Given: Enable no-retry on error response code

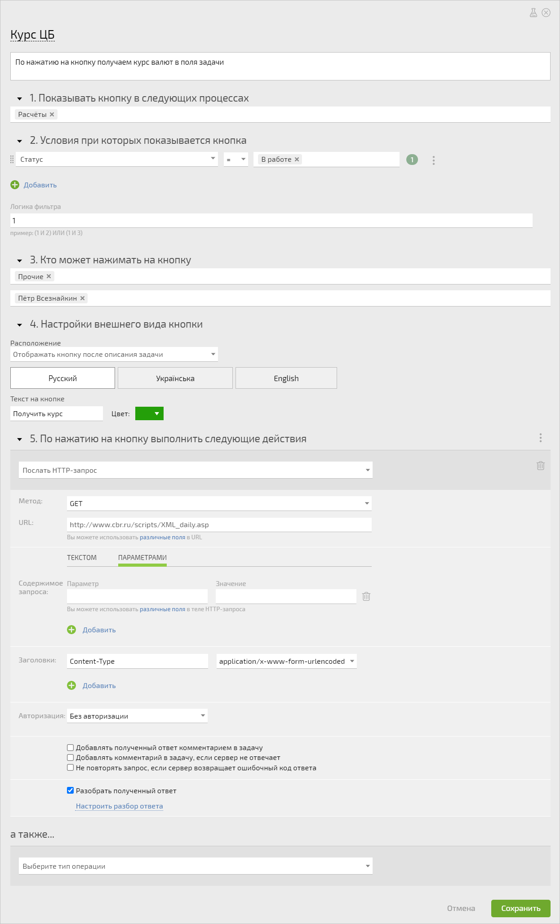Looking at the screenshot, I should point(70,767).
